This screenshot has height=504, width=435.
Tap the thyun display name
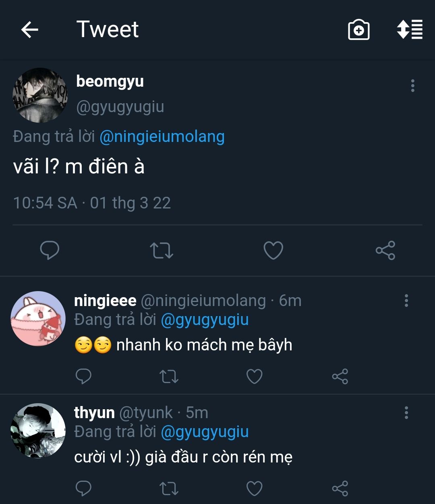pos(94,412)
